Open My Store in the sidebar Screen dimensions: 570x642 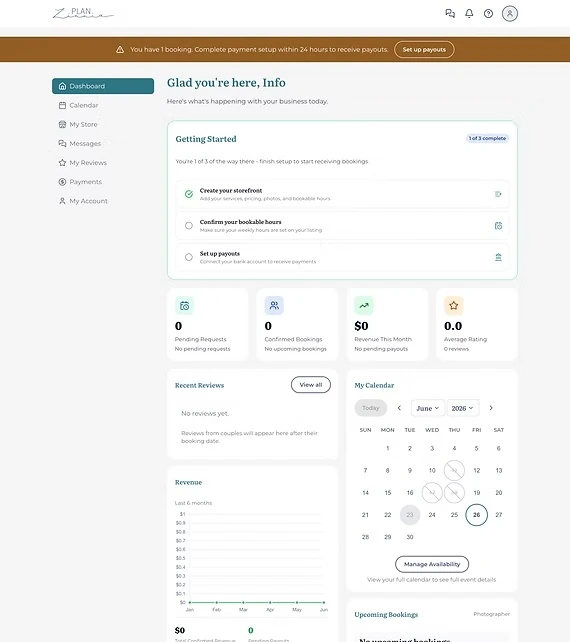103,124
